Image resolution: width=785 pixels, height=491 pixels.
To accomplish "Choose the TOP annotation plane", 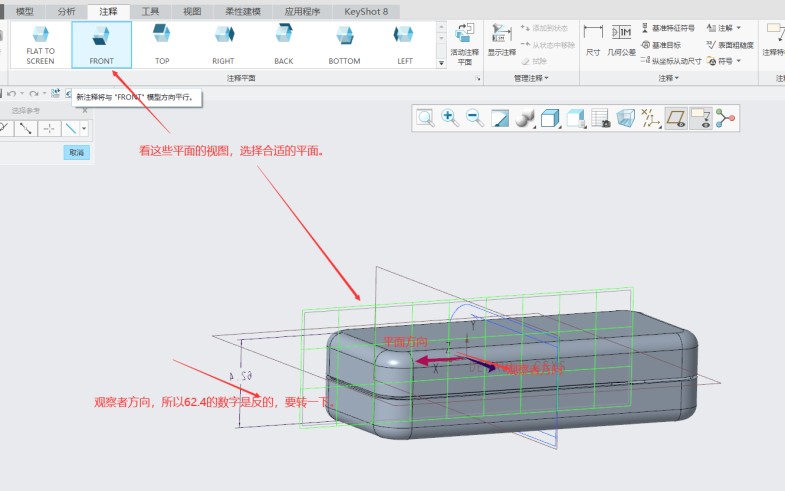I will click(x=162, y=45).
